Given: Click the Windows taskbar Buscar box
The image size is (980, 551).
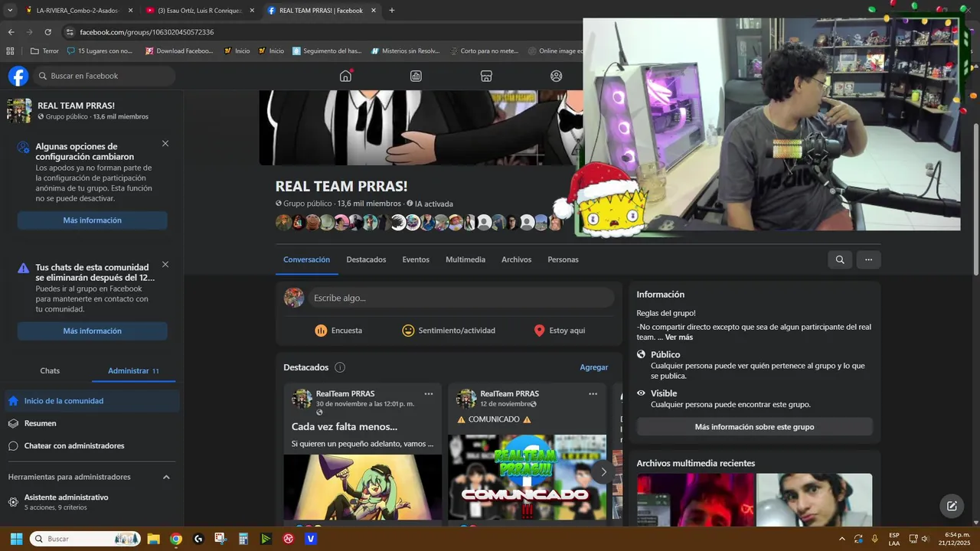Looking at the screenshot, I should point(85,539).
